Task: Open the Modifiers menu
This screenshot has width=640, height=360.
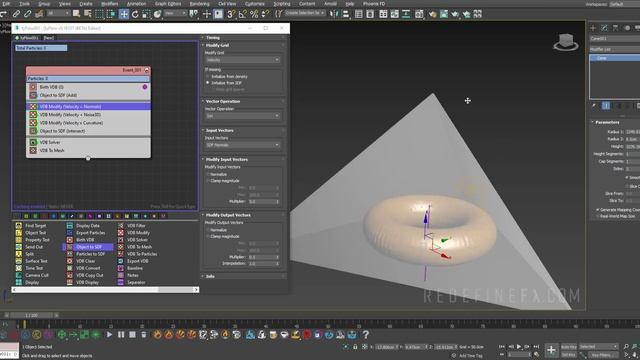Action: 109,4
